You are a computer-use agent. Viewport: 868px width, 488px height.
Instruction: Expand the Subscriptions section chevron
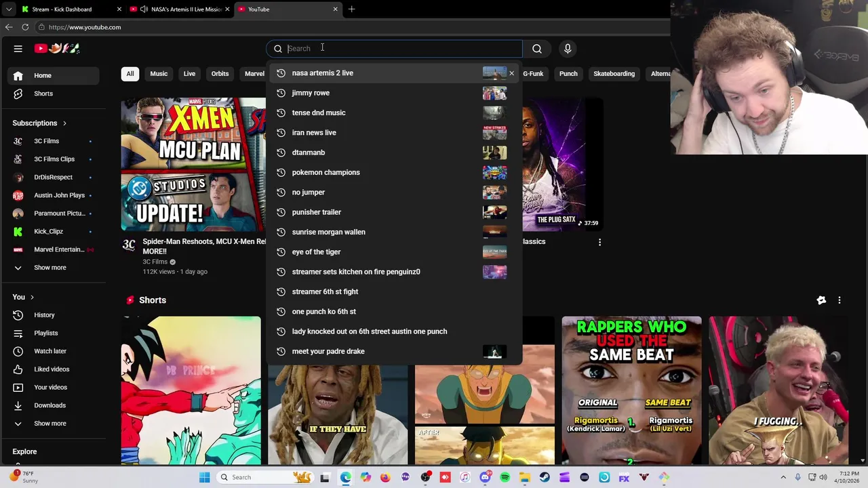(64, 123)
